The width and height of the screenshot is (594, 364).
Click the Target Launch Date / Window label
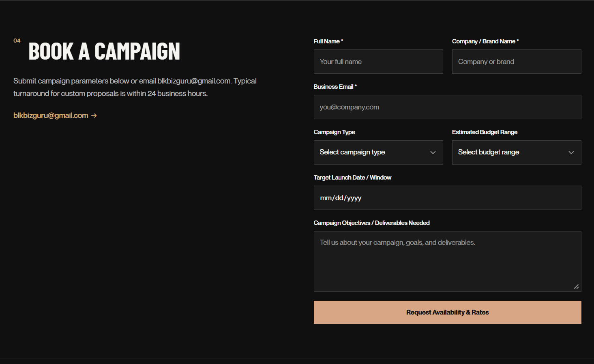pyautogui.click(x=352, y=178)
